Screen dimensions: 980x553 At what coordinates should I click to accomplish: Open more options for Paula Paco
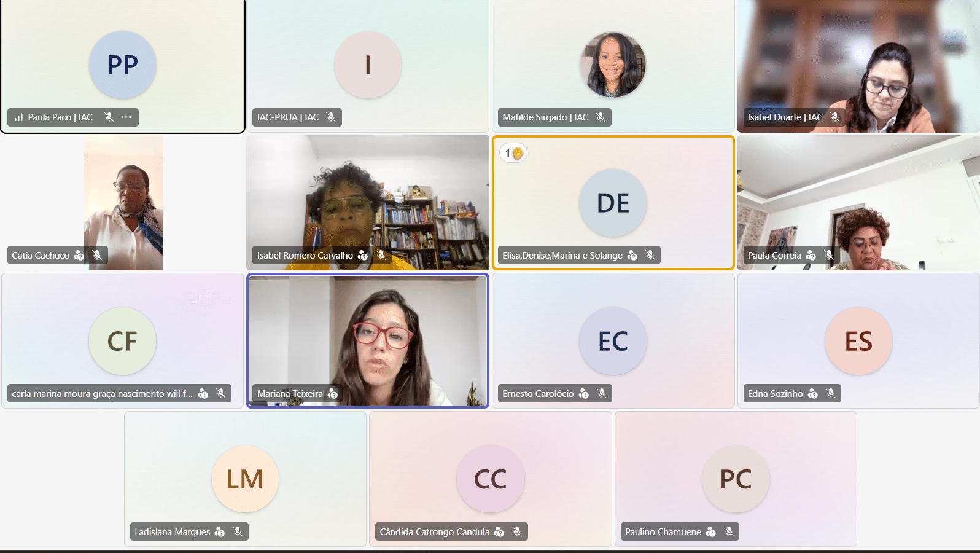(x=126, y=117)
